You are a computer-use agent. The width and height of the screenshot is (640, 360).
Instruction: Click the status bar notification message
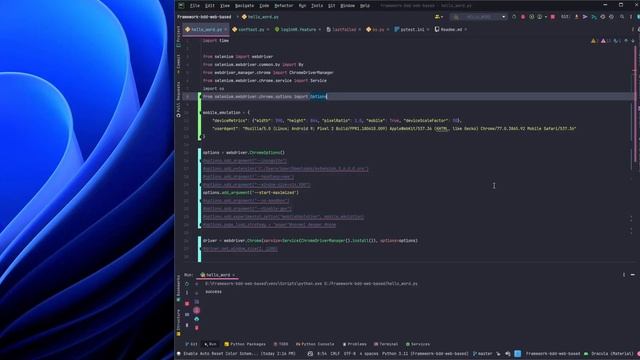tap(239, 353)
